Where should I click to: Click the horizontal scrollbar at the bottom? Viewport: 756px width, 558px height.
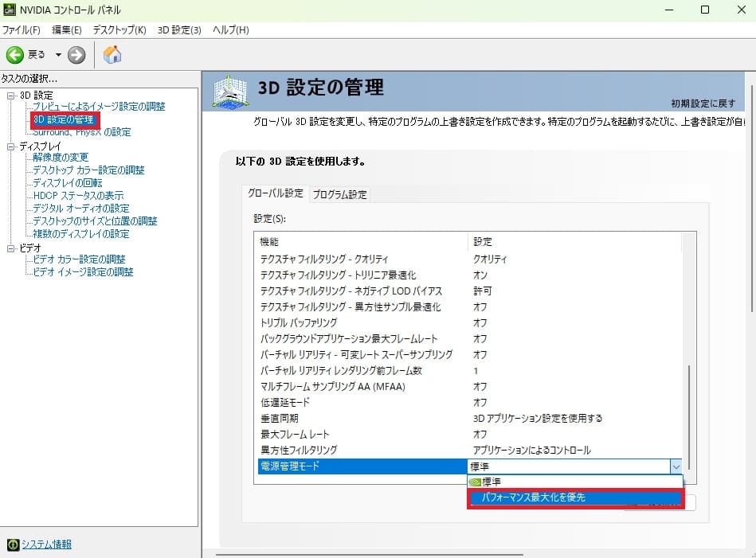tap(370, 554)
